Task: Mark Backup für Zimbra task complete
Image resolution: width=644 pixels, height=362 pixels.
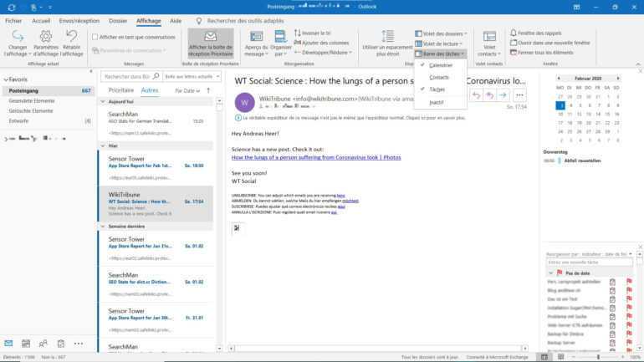Action: coord(612,334)
